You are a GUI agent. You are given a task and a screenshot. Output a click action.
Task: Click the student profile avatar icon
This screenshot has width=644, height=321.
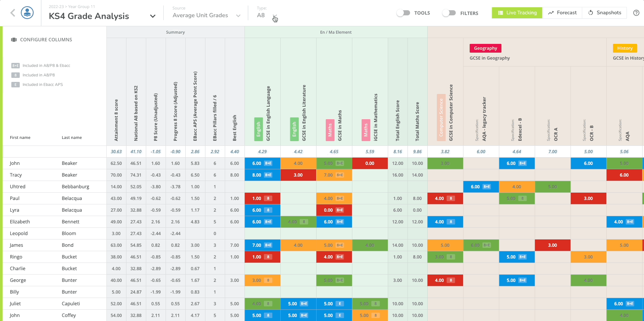click(27, 13)
